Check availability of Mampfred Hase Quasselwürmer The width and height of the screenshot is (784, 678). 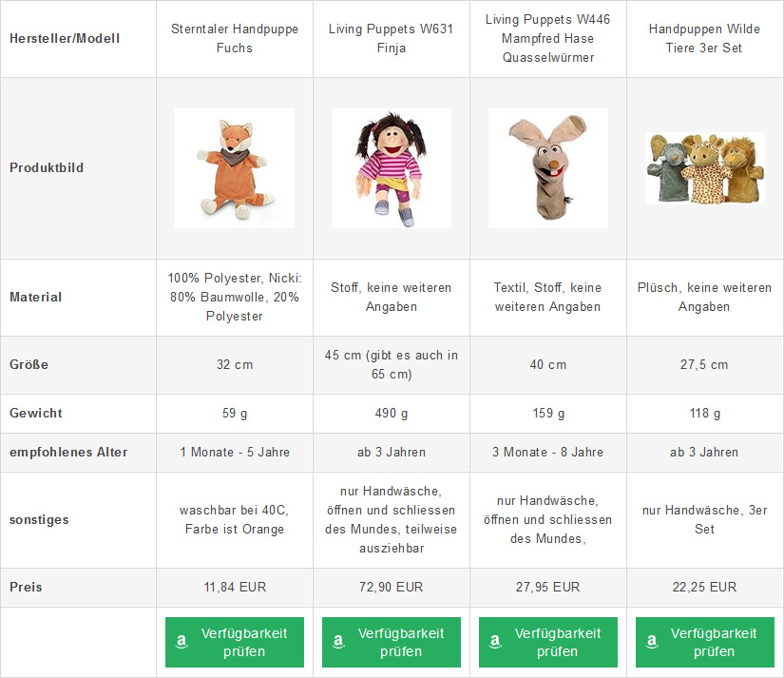[558, 642]
